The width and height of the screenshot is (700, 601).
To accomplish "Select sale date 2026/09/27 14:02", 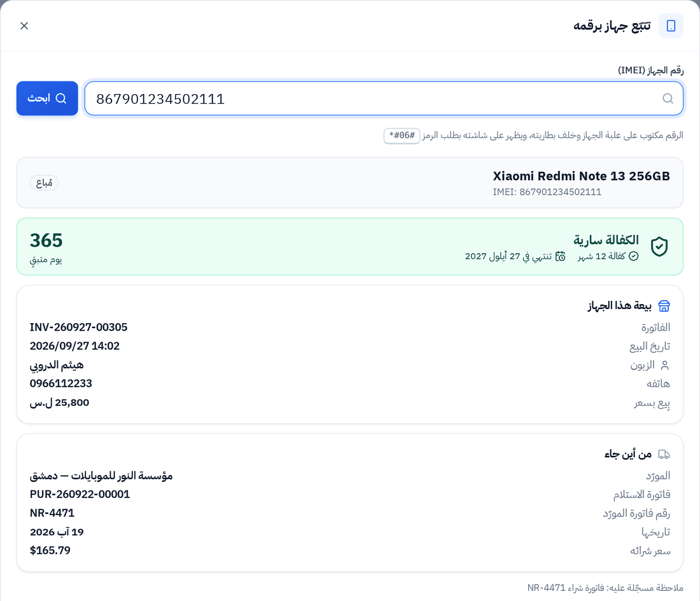I will click(74, 346).
